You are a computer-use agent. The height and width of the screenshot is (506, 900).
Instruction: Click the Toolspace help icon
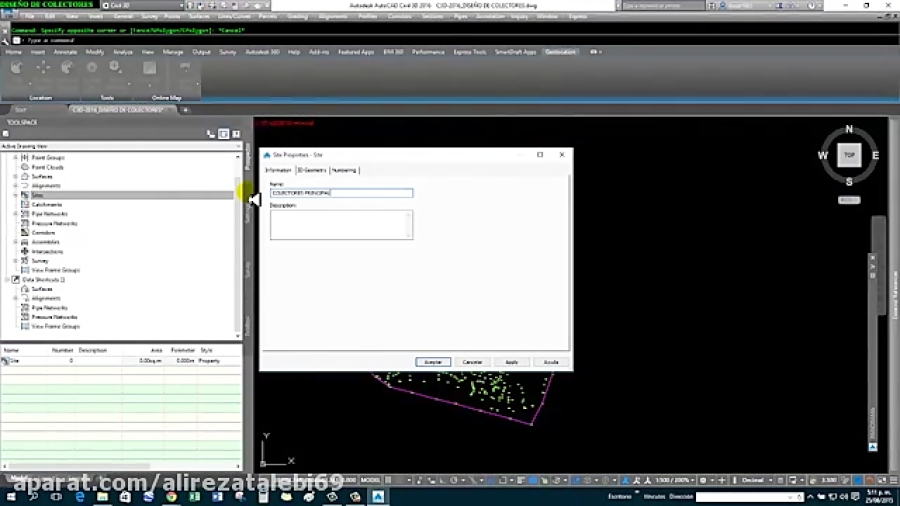(236, 133)
